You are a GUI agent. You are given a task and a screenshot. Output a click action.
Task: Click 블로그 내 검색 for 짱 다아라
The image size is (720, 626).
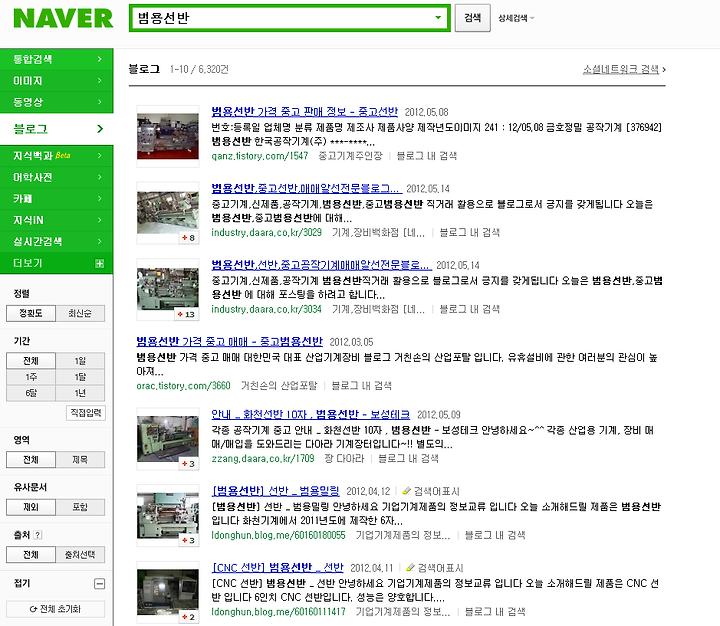coord(408,458)
